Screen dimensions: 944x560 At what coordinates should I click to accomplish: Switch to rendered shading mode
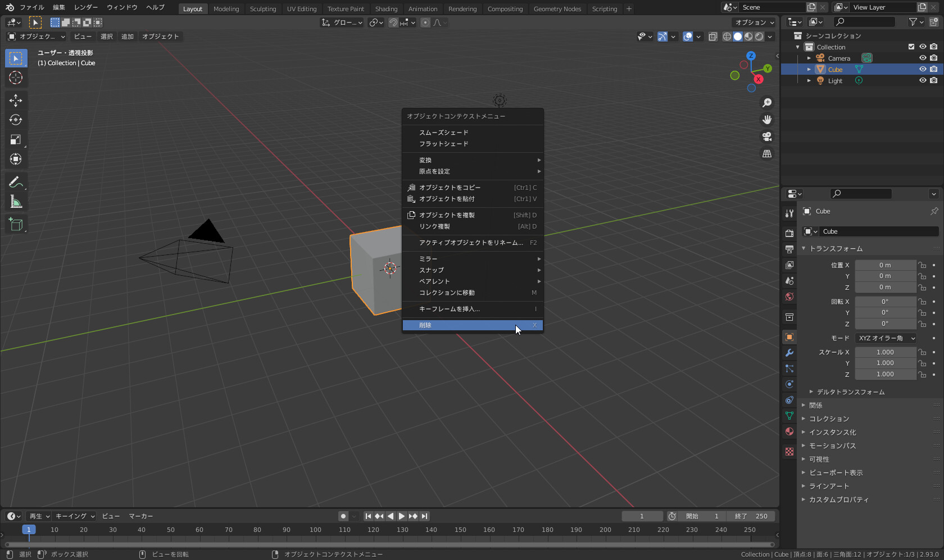coord(759,37)
